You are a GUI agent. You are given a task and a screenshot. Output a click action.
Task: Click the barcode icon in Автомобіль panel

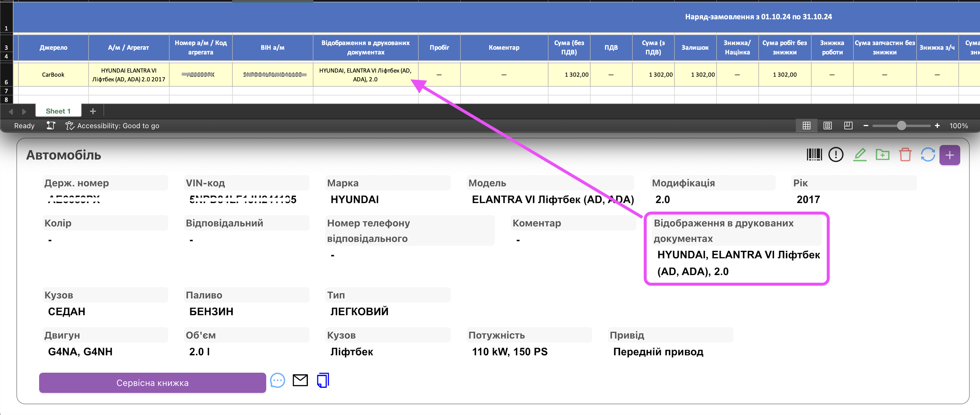tap(814, 155)
